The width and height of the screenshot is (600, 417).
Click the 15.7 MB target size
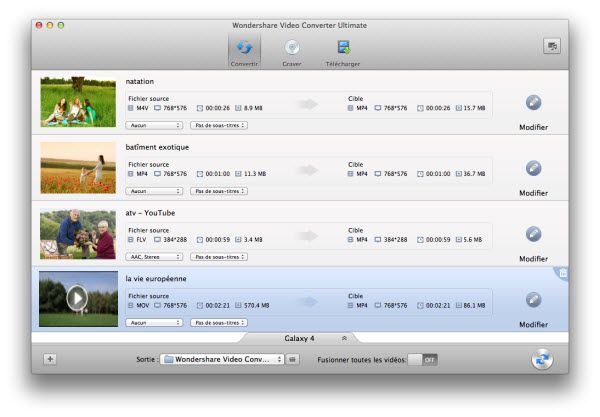tap(474, 108)
